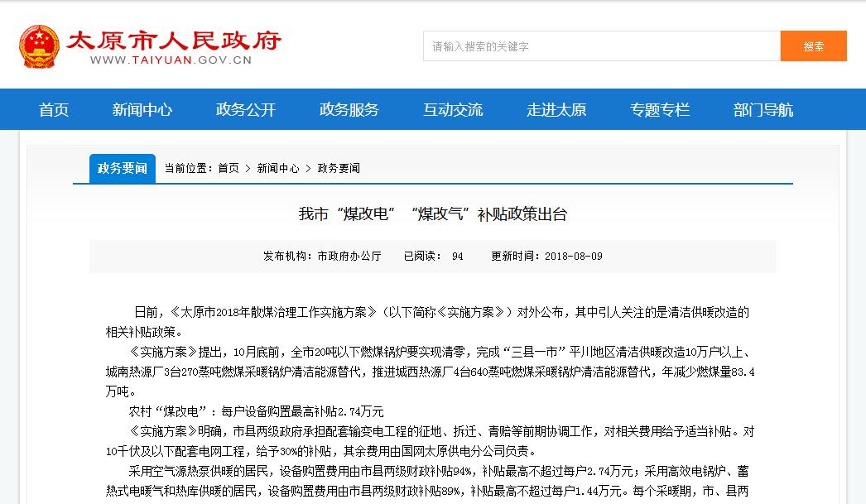Open the 部门导航 navigation item
Screen dimensions: 866x504
click(763, 109)
